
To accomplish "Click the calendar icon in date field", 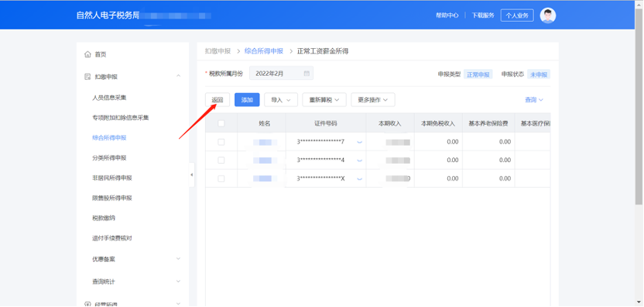I will 307,74.
